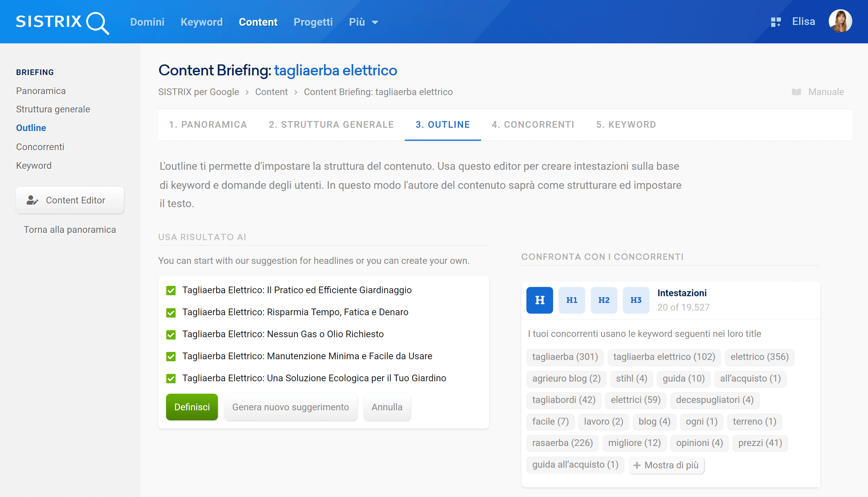
Task: Select the H2 headings filter
Action: pyautogui.click(x=604, y=300)
